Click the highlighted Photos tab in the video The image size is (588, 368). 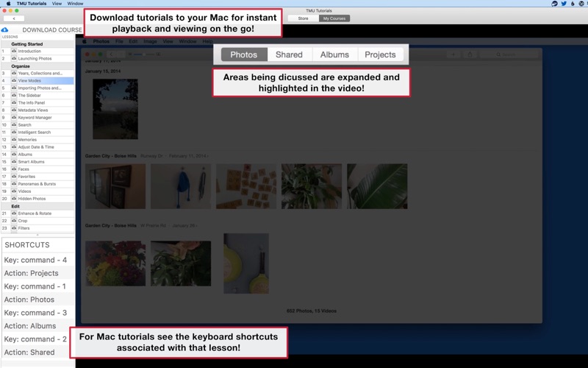click(244, 54)
